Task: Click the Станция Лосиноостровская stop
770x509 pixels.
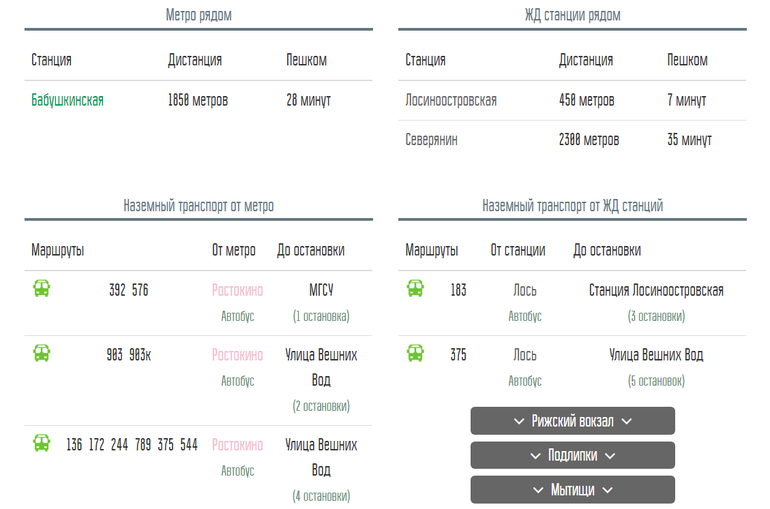Action: [x=656, y=290]
